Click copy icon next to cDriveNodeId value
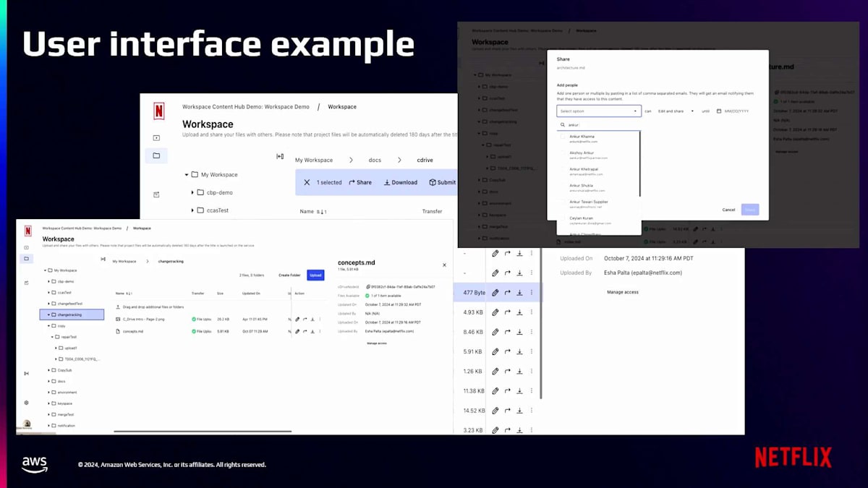This screenshot has height=488, width=868. [368, 287]
